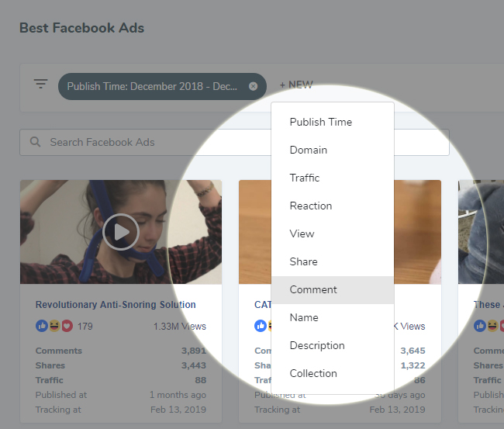Select Publish Time from filter menu
504x429 pixels.
coord(333,123)
